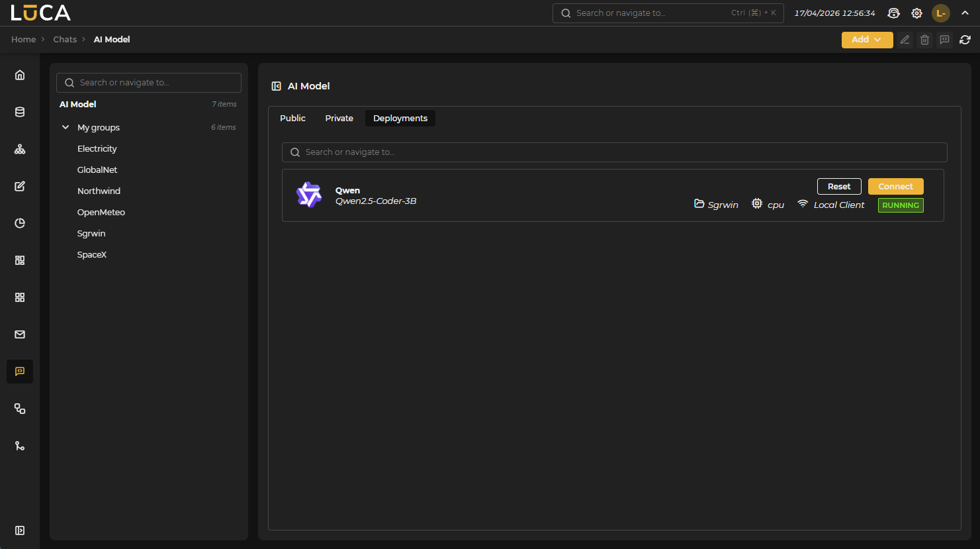The height and width of the screenshot is (549, 980).
Task: Click the Sgrwin folder icon on the deployment
Action: [699, 204]
